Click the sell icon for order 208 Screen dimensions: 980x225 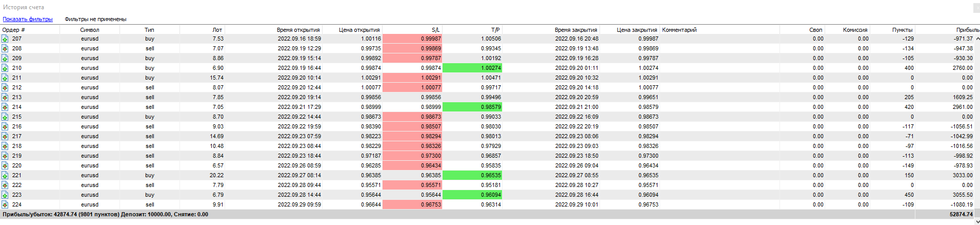click(5, 48)
